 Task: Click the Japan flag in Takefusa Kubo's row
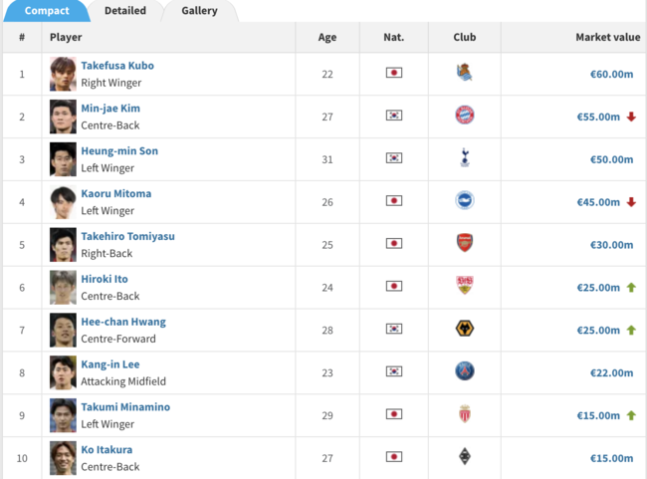394,73
